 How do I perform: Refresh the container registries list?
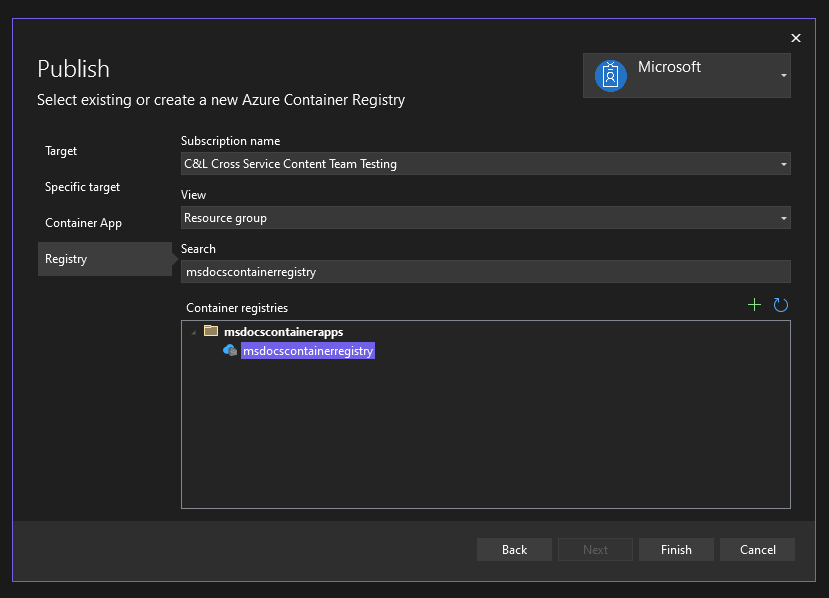(781, 304)
